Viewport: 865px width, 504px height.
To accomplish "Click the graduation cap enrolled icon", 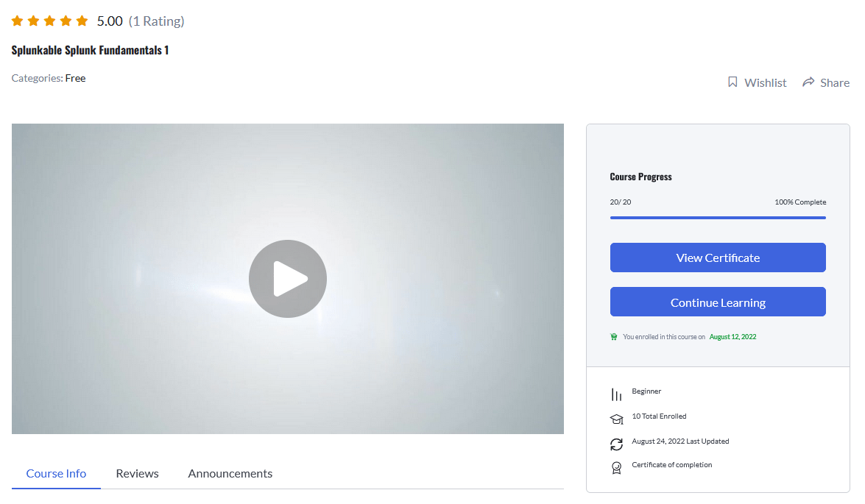I will point(616,419).
